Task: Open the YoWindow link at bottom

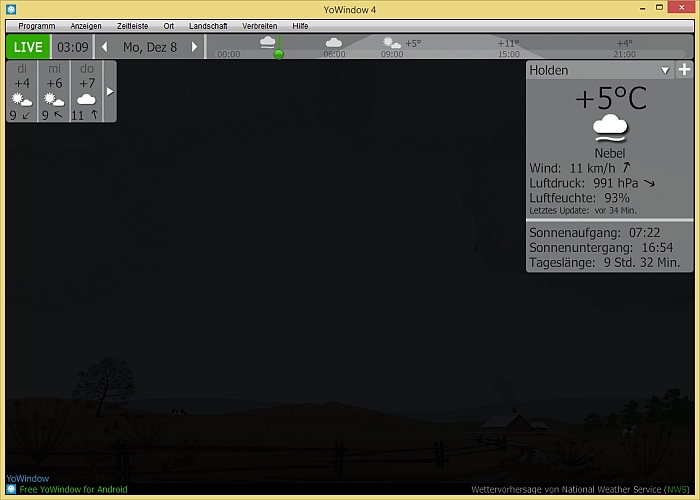Action: click(28, 479)
